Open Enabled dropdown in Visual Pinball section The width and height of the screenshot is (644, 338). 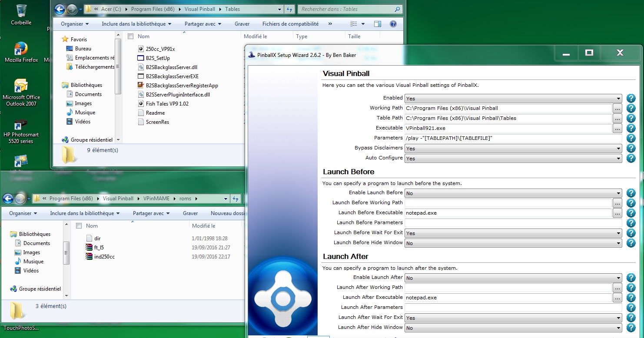coord(513,99)
